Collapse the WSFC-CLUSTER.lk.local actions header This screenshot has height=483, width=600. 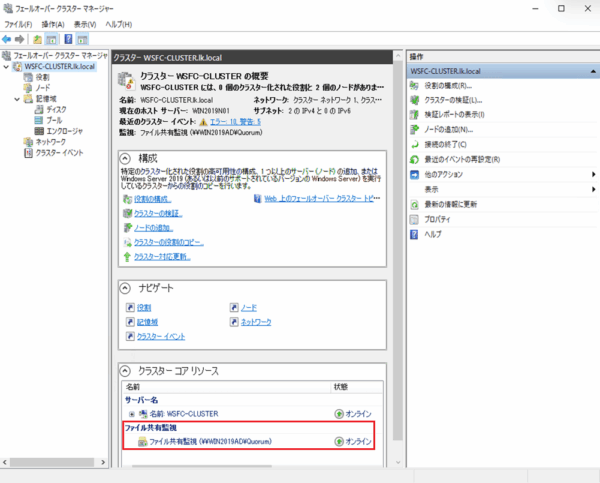593,71
